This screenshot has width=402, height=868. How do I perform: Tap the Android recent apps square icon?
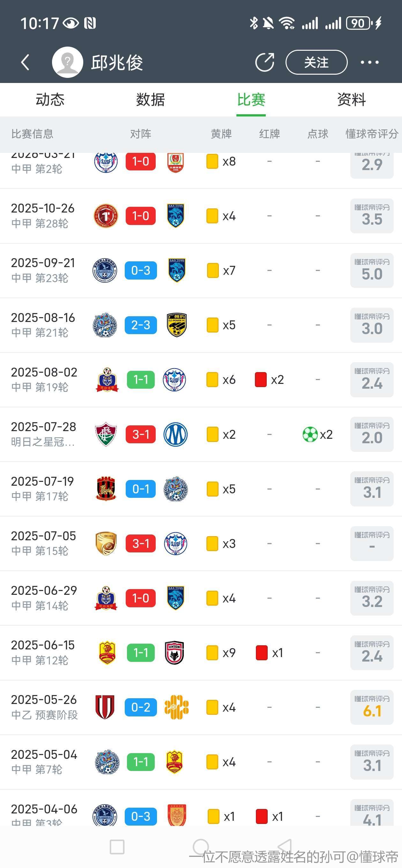click(117, 847)
